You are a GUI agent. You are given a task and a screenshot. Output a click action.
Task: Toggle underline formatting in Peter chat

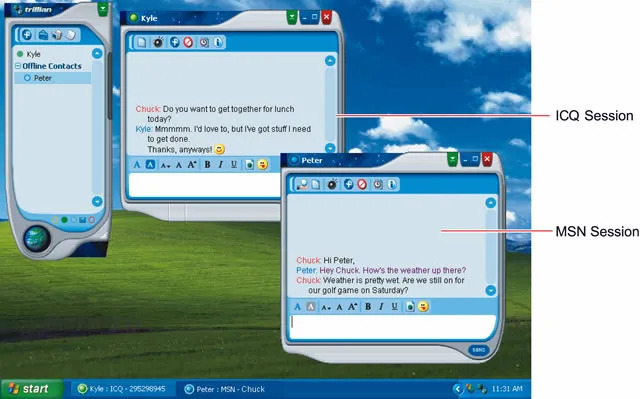coord(394,307)
